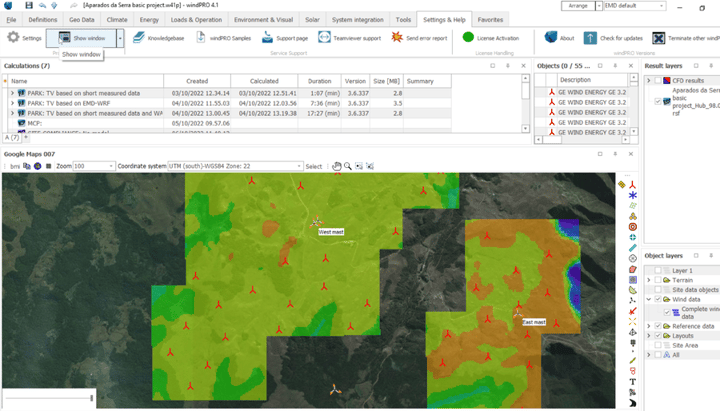Uncheck the Wind data layer checkbox

[658, 299]
